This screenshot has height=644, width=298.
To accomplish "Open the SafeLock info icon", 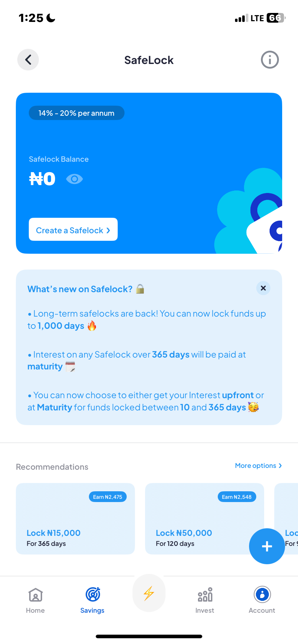I will pyautogui.click(x=270, y=60).
